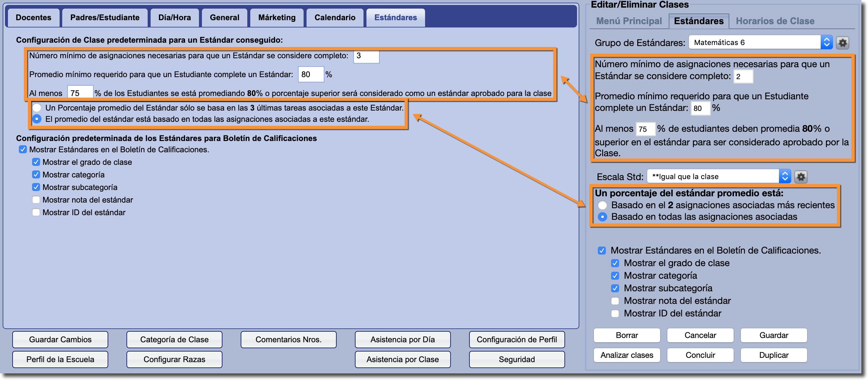Viewport: 868px width, 380px height.
Task: Switch to the Calendario tab
Action: click(335, 18)
